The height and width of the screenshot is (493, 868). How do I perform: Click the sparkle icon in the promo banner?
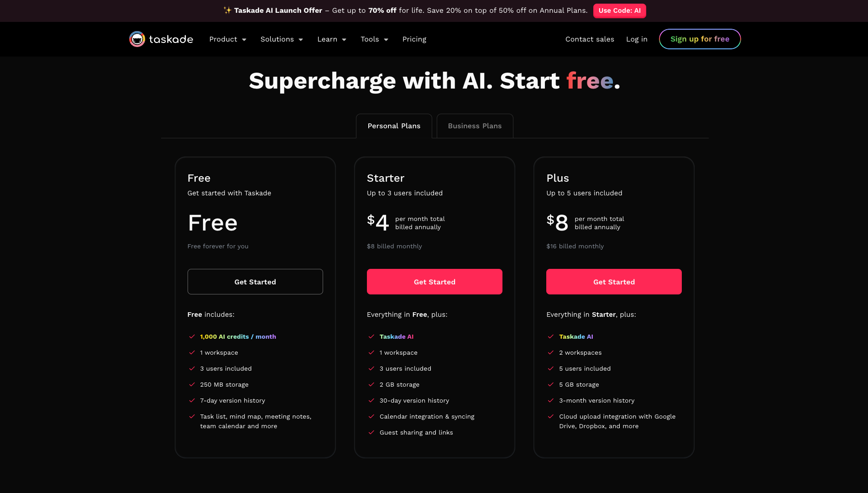pos(227,10)
